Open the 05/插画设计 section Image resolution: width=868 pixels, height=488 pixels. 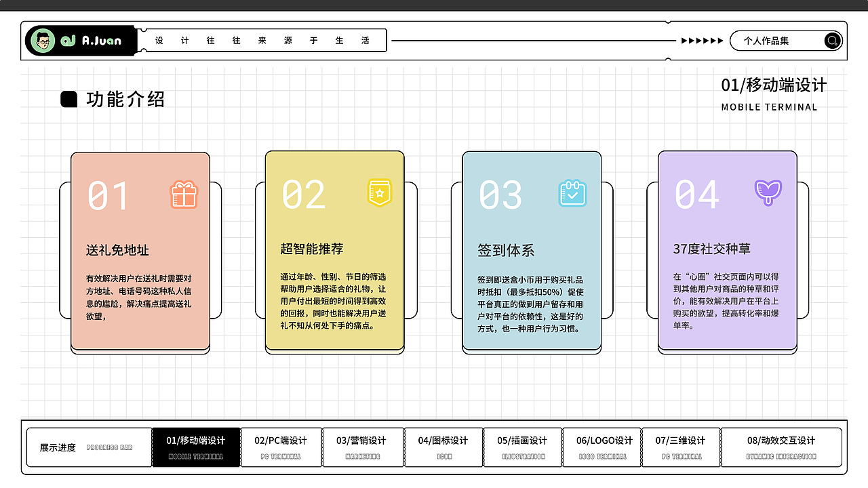523,447
